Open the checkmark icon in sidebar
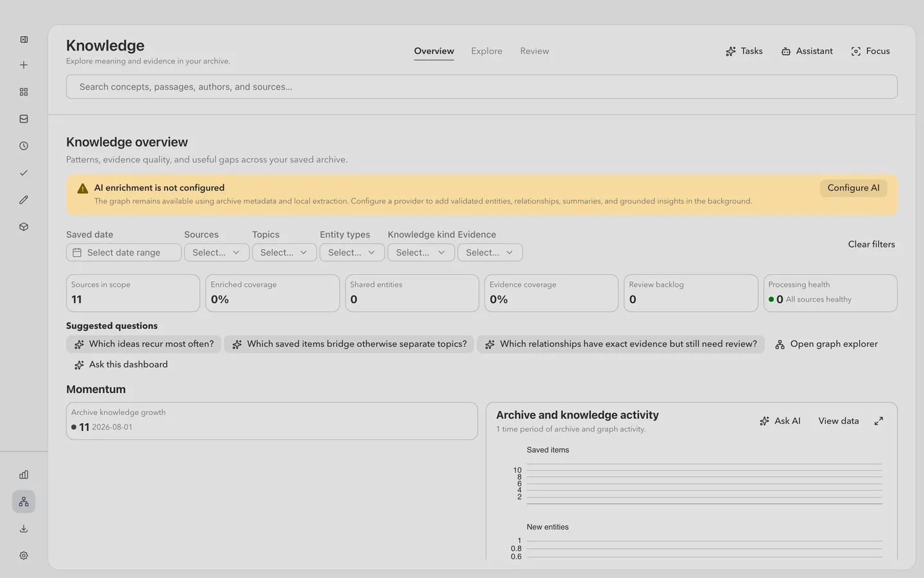Viewport: 924px width, 578px height. (x=24, y=173)
